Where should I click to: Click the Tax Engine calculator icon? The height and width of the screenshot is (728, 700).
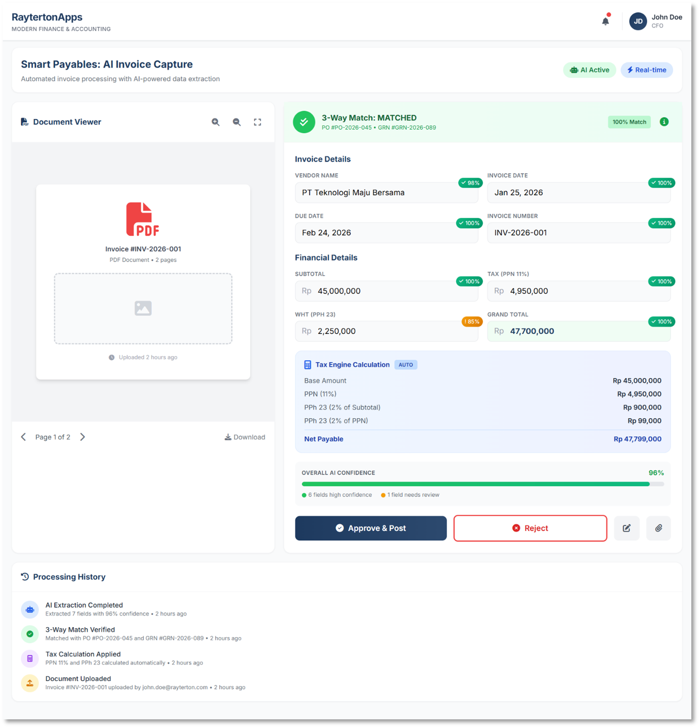click(308, 365)
